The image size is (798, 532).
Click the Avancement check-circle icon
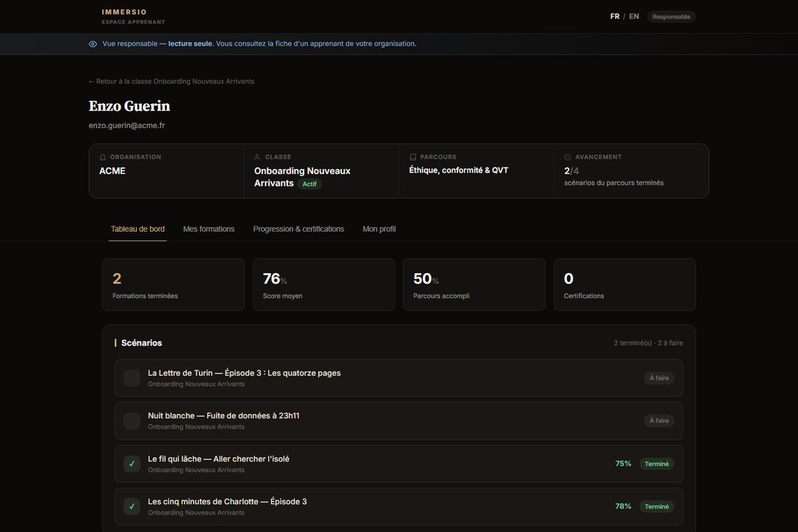(567, 157)
